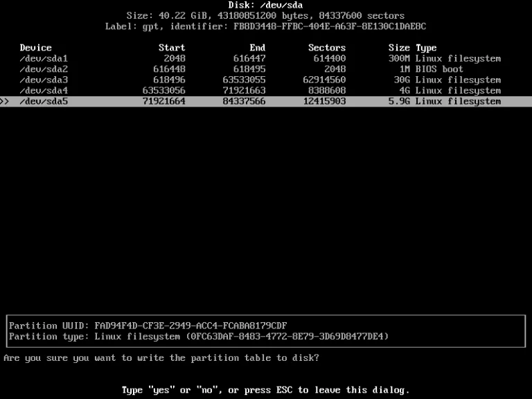The width and height of the screenshot is (532, 399).
Task: Click the 4G size value
Action: coord(405,91)
